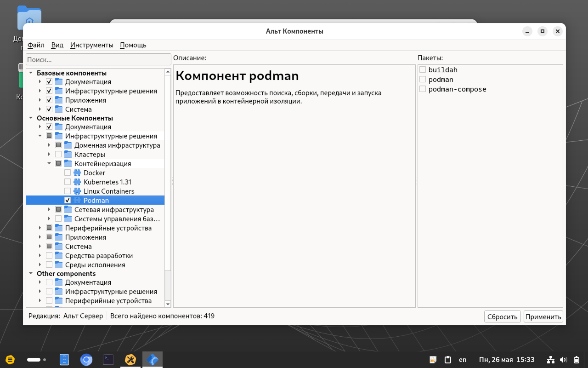The height and width of the screenshot is (368, 588).
Task: Check the Kubernetes 1.31 checkbox
Action: [x=68, y=182]
